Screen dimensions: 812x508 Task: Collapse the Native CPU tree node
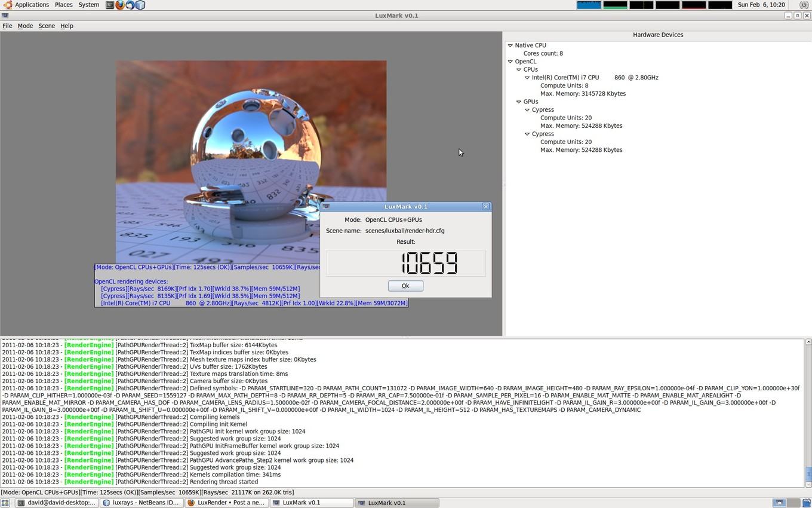(x=510, y=45)
